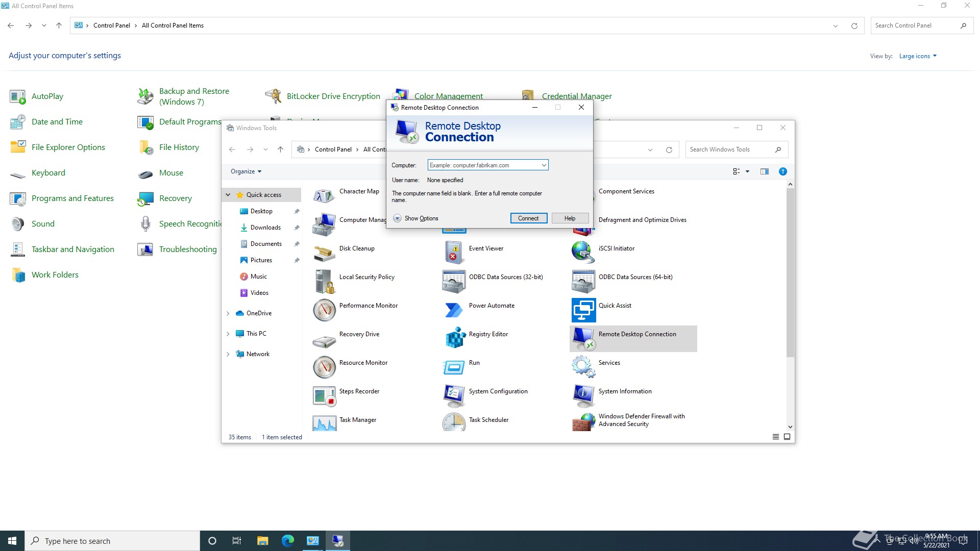Open File Explorer from the taskbar
Image resolution: width=980 pixels, height=551 pixels.
click(x=263, y=541)
